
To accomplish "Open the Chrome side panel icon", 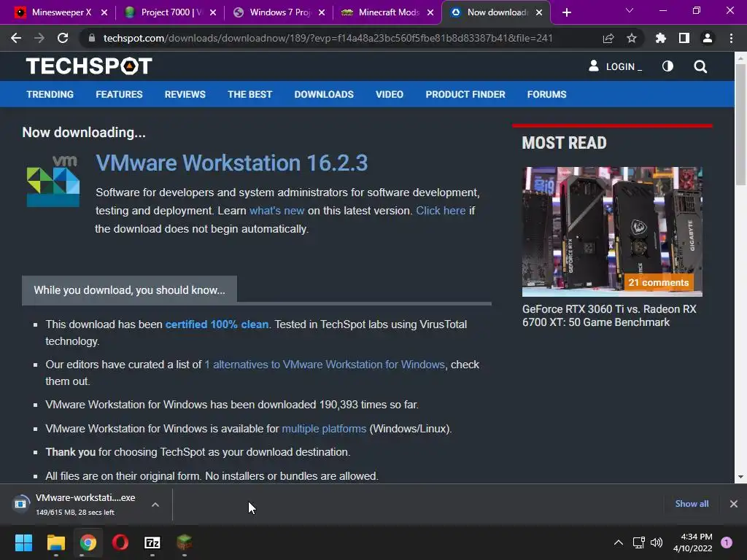I will click(684, 38).
